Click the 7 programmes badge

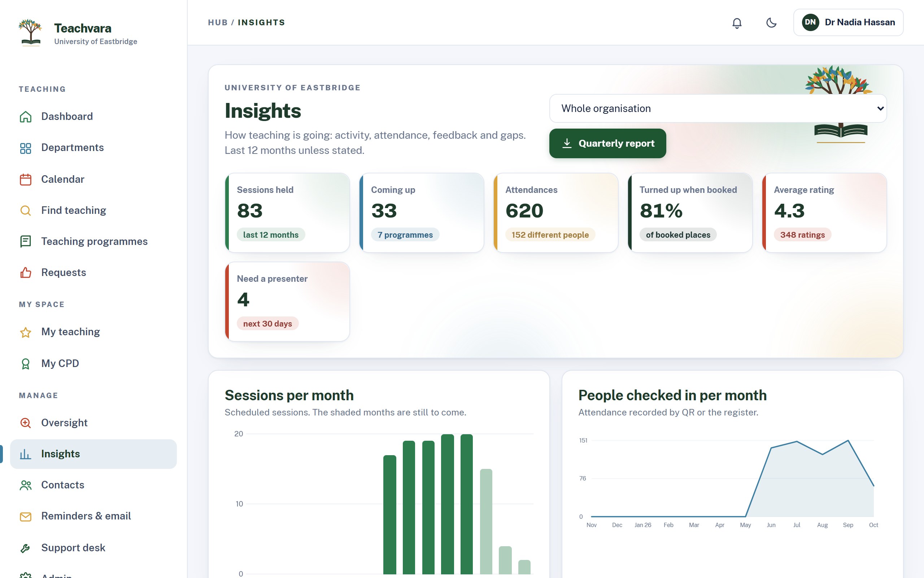pyautogui.click(x=405, y=235)
